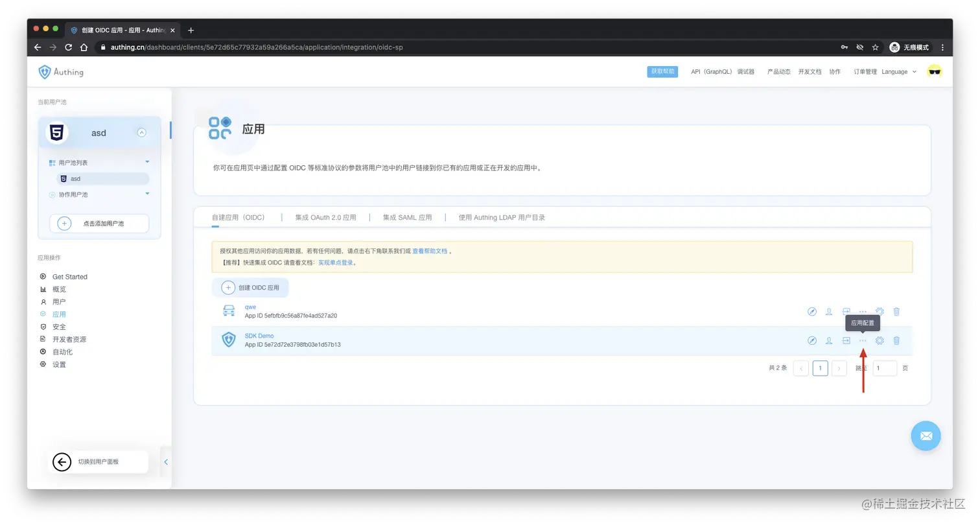Open 订单管理 in the header
Viewport: 980px width, 525px height.
point(865,72)
